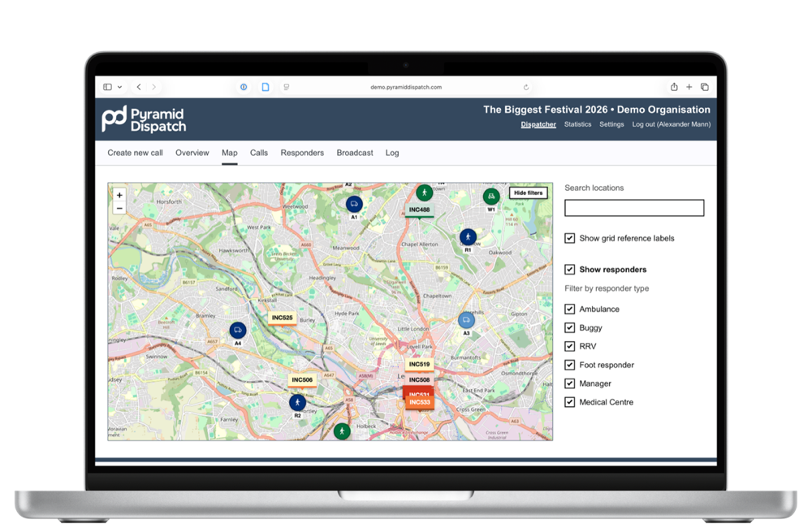Open the Statistics link

[x=577, y=124]
